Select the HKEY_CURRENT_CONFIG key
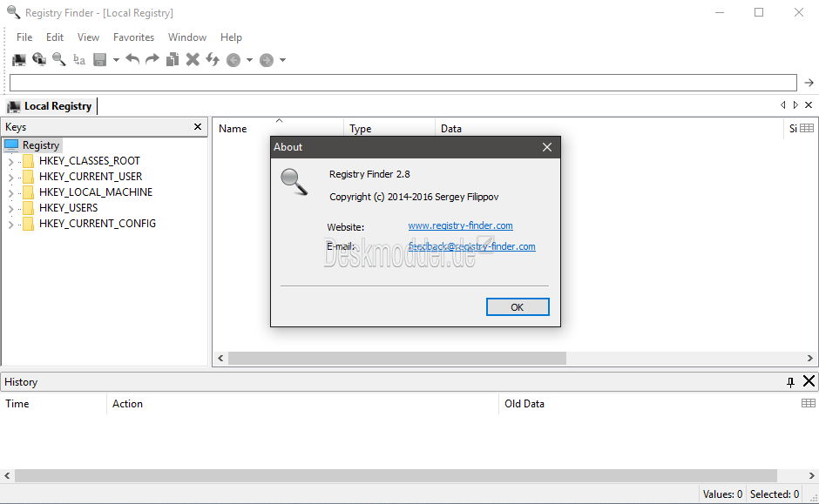Viewport: 819px width, 504px height. coord(98,224)
